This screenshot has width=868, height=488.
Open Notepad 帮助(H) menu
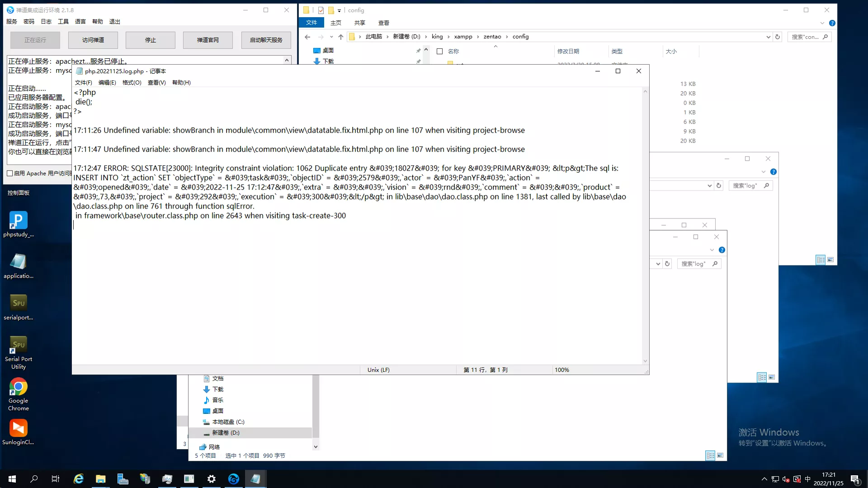[x=181, y=82]
